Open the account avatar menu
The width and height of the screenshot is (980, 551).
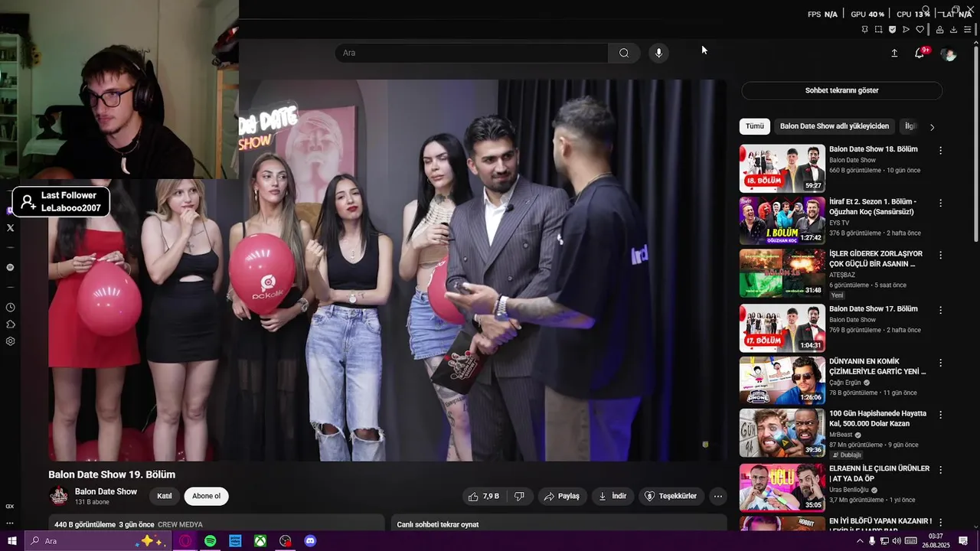(x=949, y=54)
